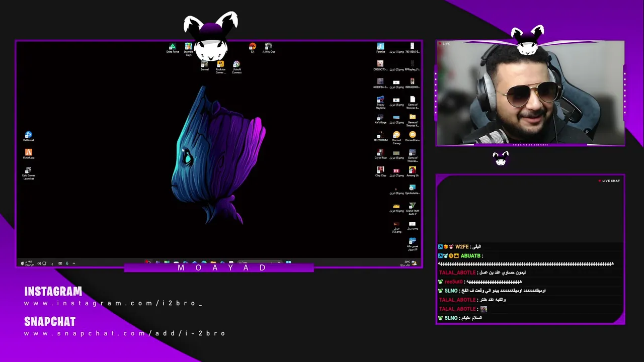644x362 pixels.
Task: Open the (10).png image file
Action: (x=396, y=228)
